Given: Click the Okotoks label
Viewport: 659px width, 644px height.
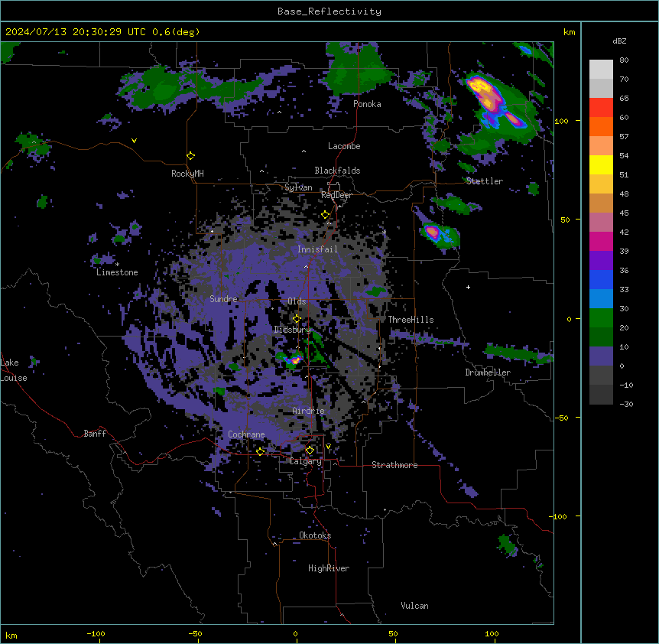Looking at the screenshot, I should click(315, 535).
